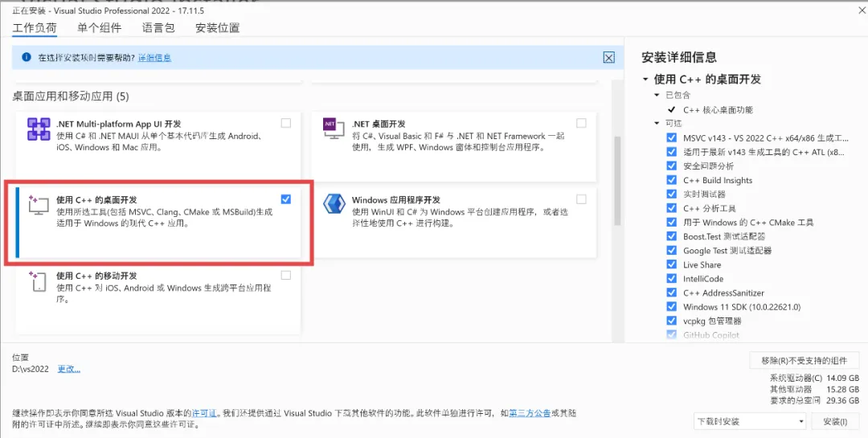868x438 pixels.
Task: Switch to the 工作负荷 tab
Action: [x=35, y=27]
